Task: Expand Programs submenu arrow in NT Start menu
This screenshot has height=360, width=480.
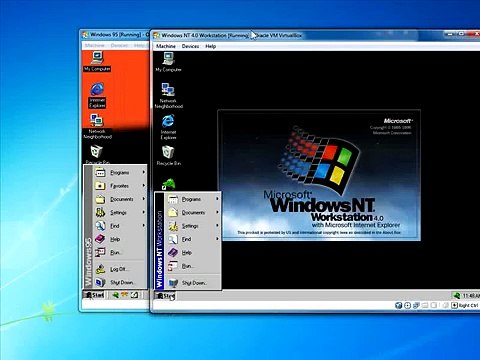Action: coord(217,199)
